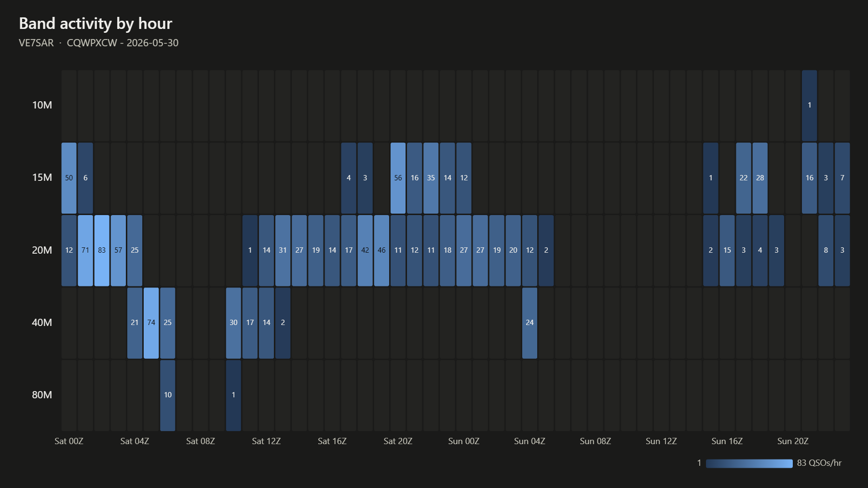Click the 10M cell showing 1
Screen dimensions: 868x488
[x=809, y=106]
